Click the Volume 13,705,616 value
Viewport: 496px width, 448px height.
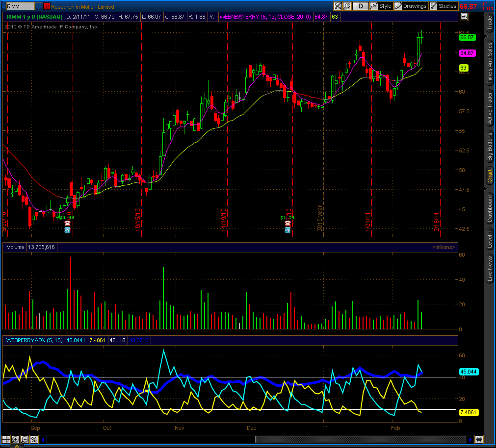coord(41,247)
